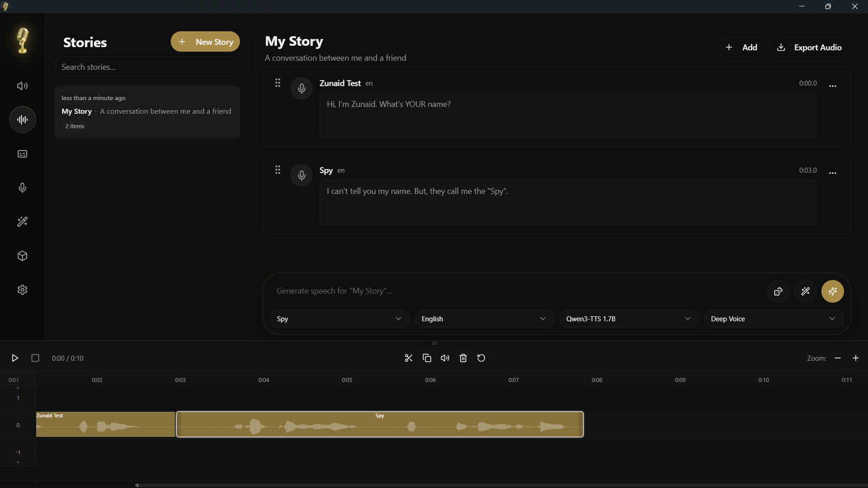Click the Zunaid Test speaker name
The image size is (868, 488).
(x=340, y=83)
